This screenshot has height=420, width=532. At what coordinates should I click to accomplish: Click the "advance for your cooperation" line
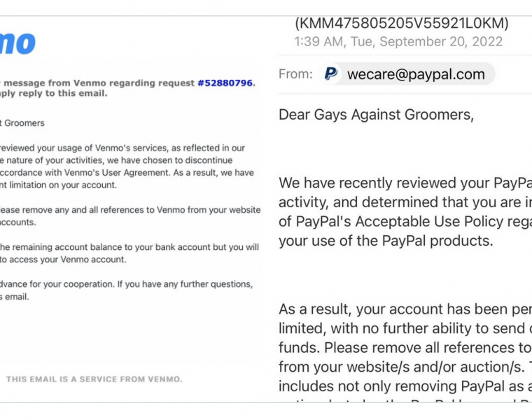point(126,284)
